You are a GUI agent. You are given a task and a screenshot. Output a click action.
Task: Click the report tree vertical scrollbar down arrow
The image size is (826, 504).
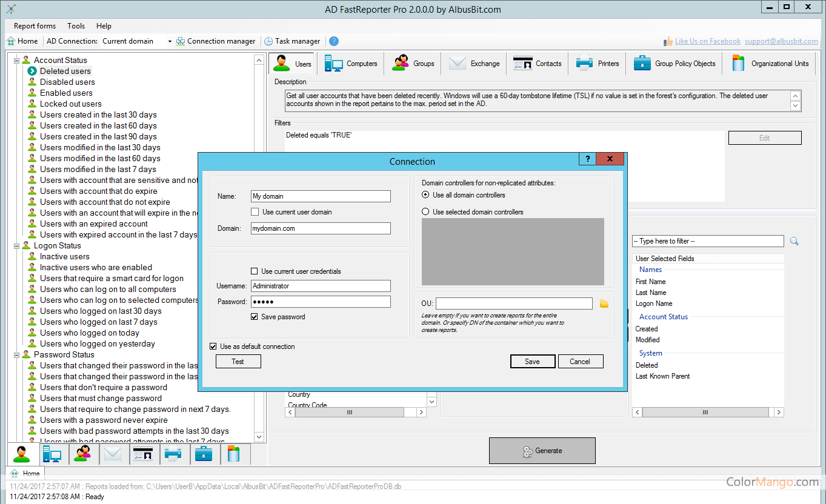259,436
